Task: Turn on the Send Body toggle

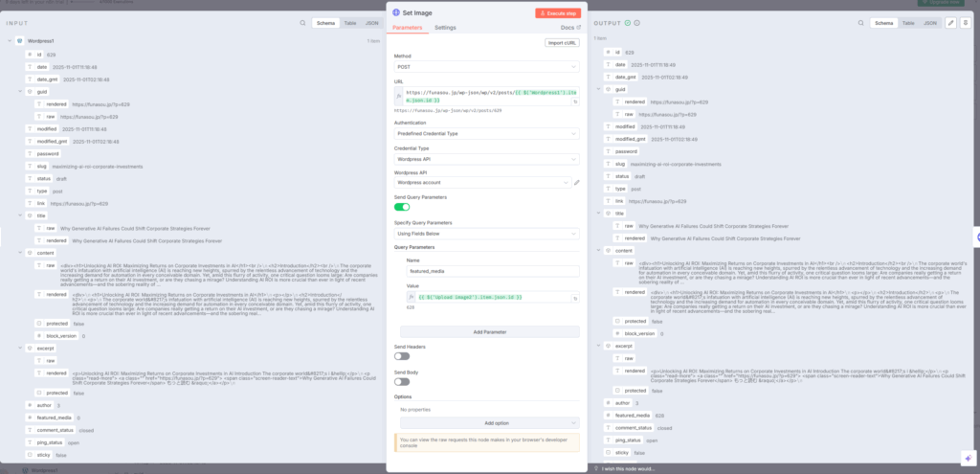Action: 402,381
